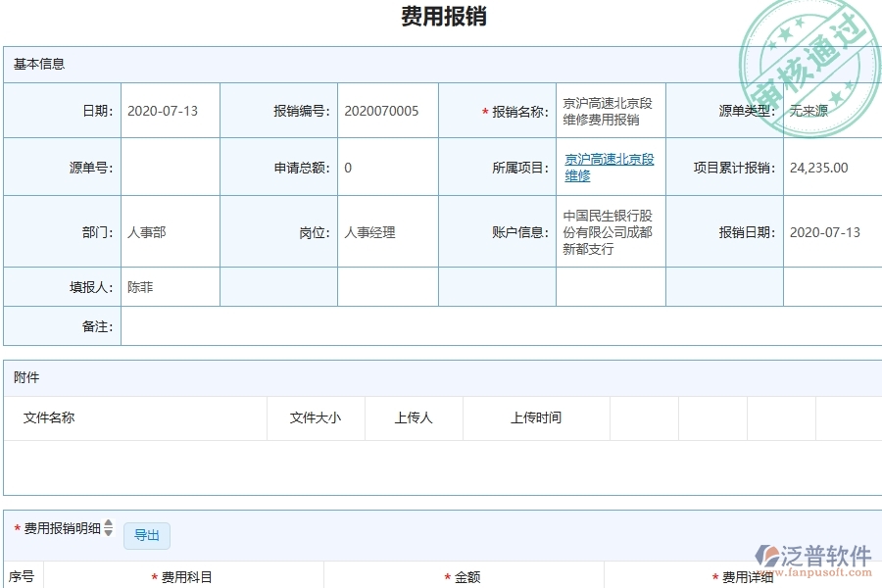Select the 填报人 value 陈非
Viewport: 882px width, 588px height.
click(x=139, y=286)
